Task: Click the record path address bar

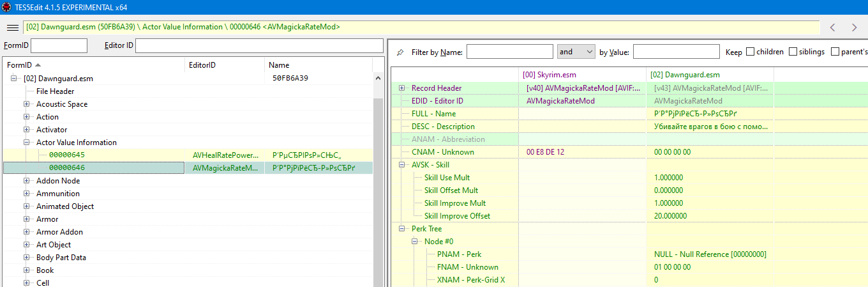Action: point(421,27)
